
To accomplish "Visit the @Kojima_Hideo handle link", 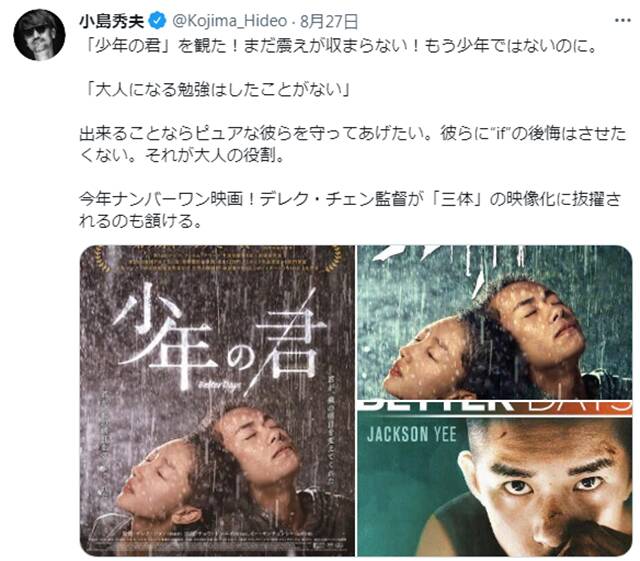I will point(230,21).
